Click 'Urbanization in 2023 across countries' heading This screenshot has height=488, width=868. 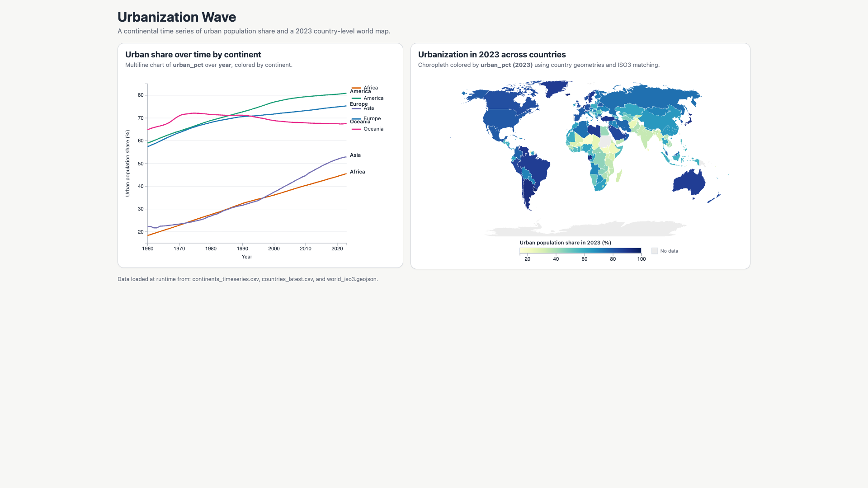[492, 55]
